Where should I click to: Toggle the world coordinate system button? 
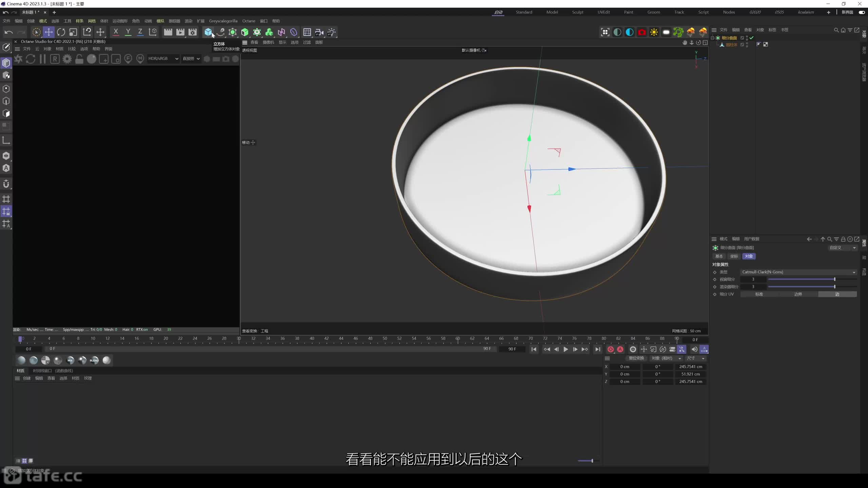pos(153,32)
